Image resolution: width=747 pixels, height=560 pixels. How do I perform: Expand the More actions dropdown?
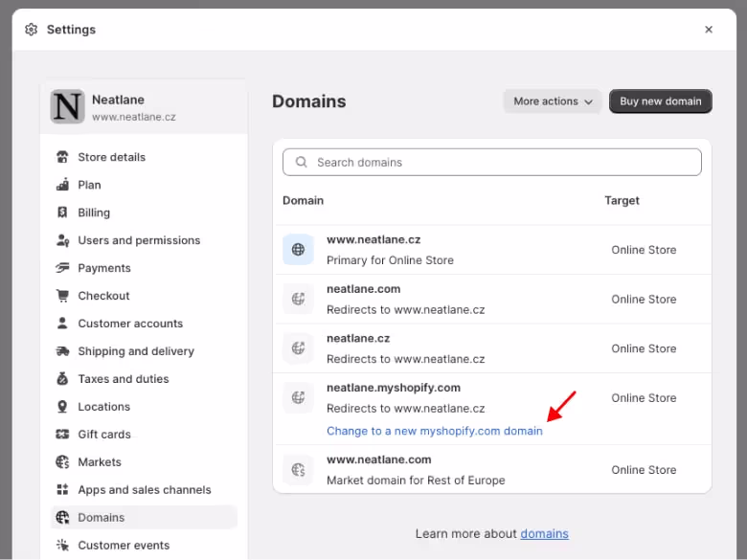point(553,101)
